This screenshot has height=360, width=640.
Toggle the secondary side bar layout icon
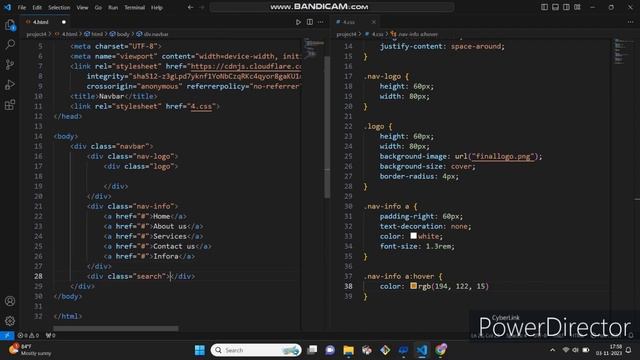coord(567,7)
